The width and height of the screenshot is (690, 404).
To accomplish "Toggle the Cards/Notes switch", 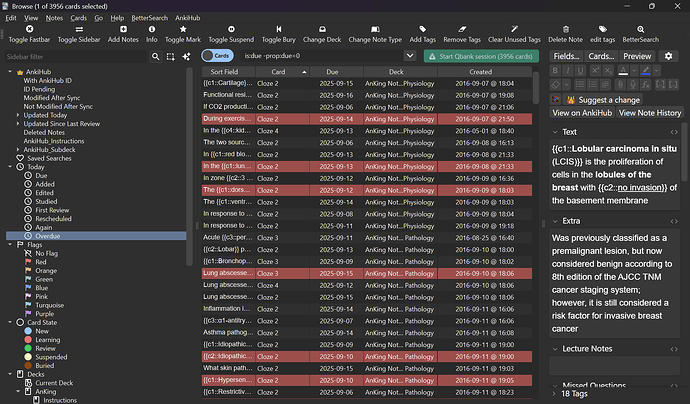I will [x=218, y=56].
